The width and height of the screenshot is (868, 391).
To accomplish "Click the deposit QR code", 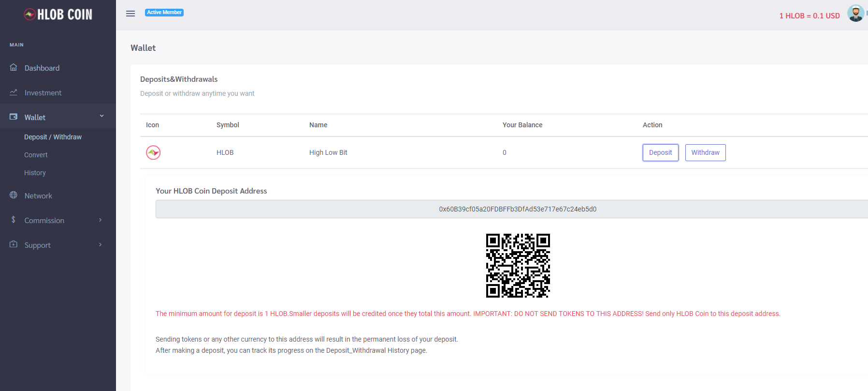I will tap(518, 266).
